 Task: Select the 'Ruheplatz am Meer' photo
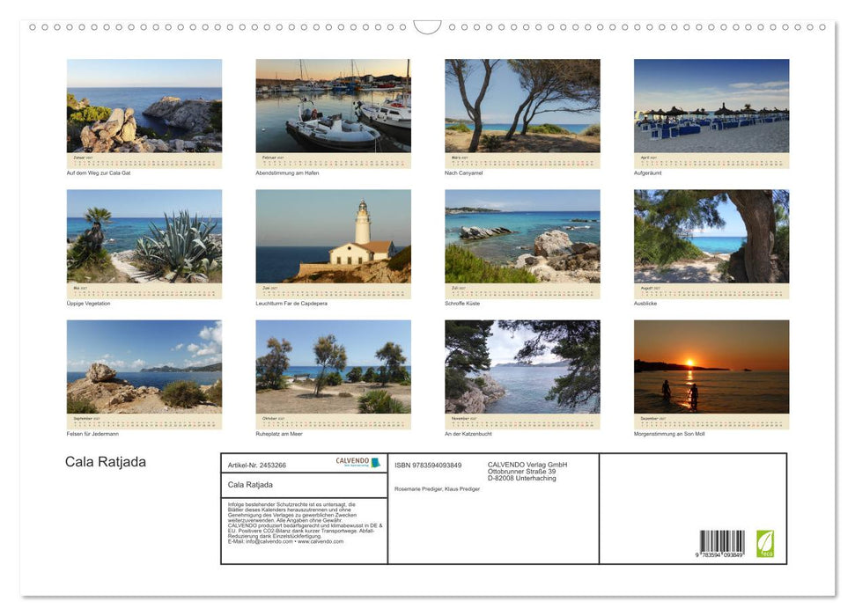(x=333, y=366)
